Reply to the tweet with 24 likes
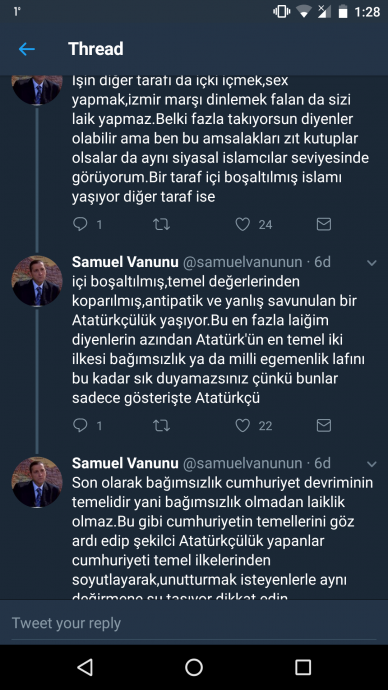Image resolution: width=388 pixels, height=690 pixels. [x=80, y=224]
